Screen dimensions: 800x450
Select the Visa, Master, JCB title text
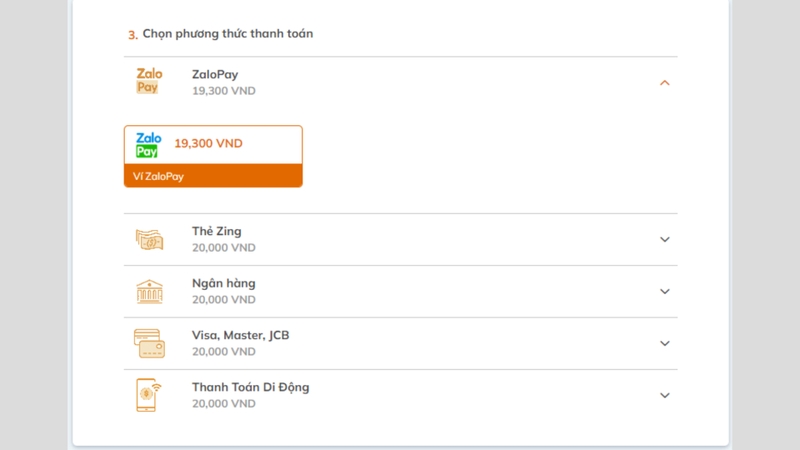pos(240,335)
